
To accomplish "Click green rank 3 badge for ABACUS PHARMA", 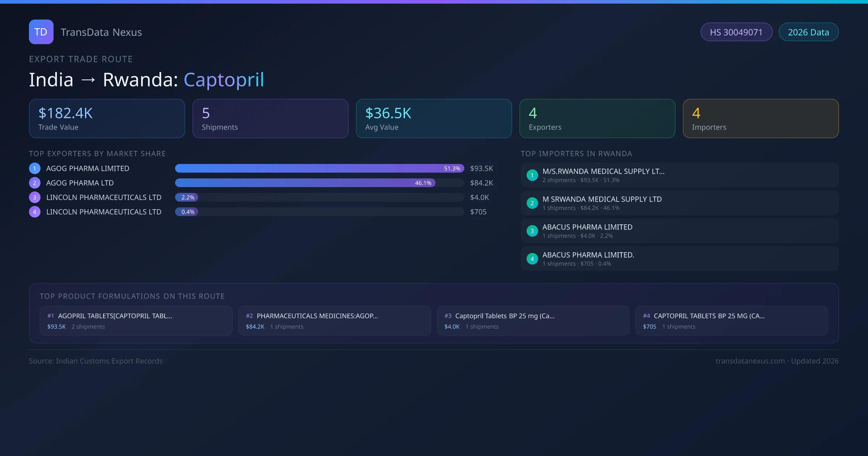I will point(532,231).
